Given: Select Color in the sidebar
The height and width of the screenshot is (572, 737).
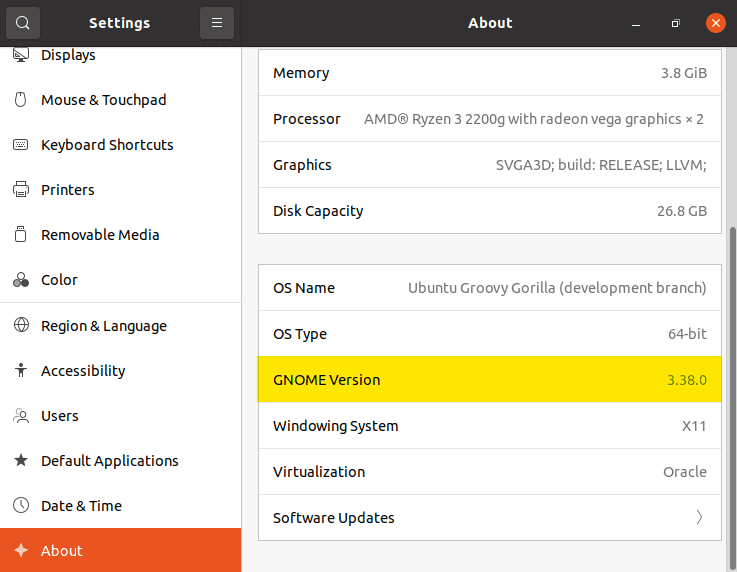Looking at the screenshot, I should [x=120, y=280].
